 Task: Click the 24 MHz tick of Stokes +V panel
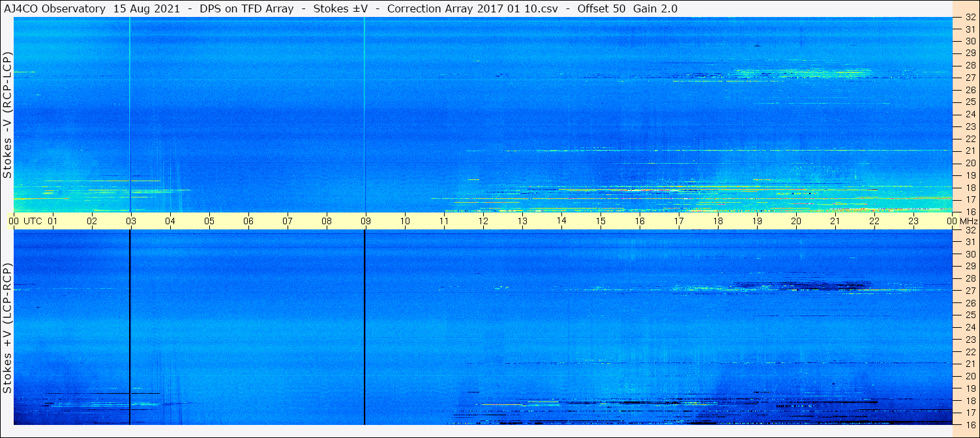coord(970,327)
